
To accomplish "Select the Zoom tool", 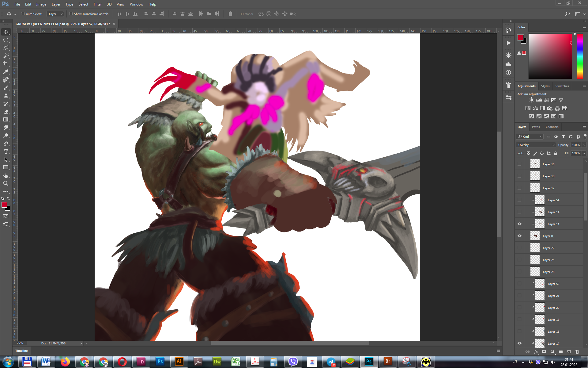I will point(6,183).
